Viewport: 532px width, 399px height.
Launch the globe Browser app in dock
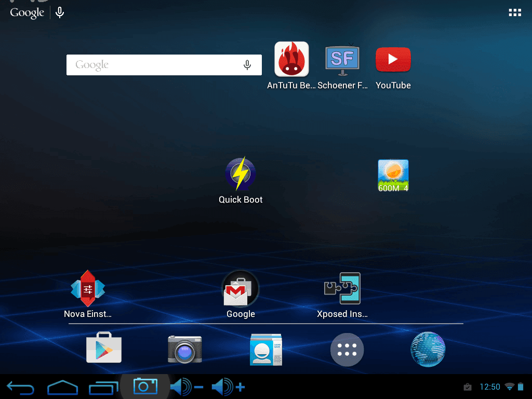click(428, 349)
